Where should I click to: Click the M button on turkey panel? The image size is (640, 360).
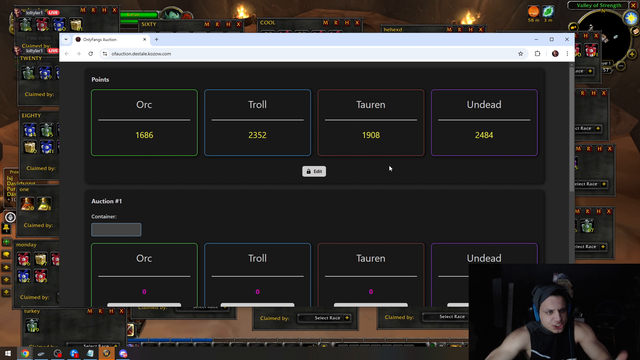(x=90, y=311)
